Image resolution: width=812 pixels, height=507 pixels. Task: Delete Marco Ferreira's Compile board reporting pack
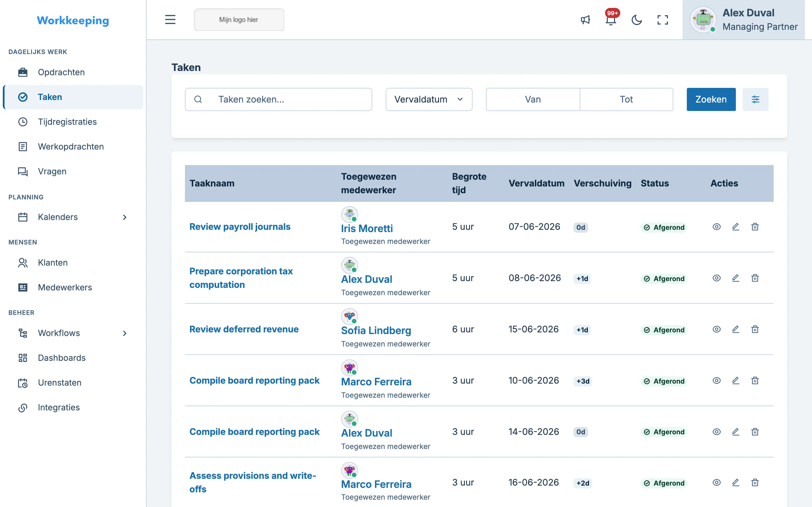(755, 381)
